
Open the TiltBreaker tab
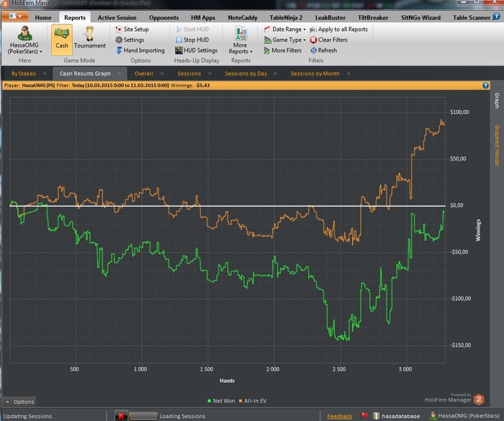click(x=373, y=18)
